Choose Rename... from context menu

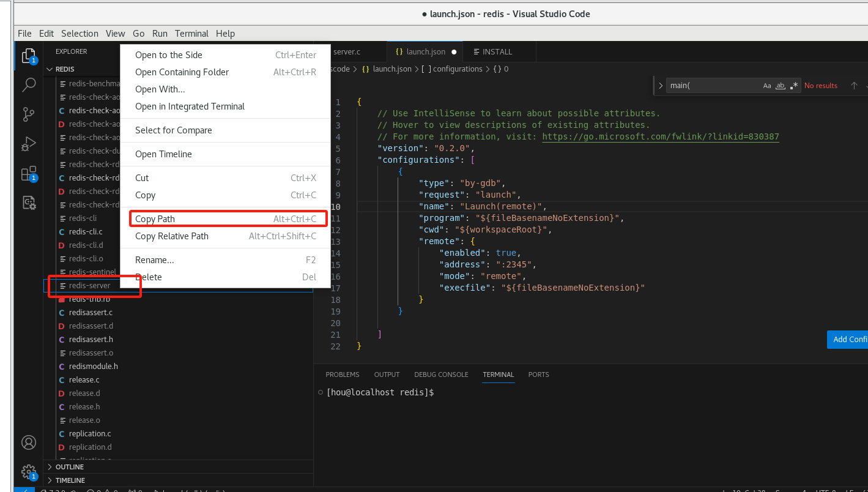226,260
